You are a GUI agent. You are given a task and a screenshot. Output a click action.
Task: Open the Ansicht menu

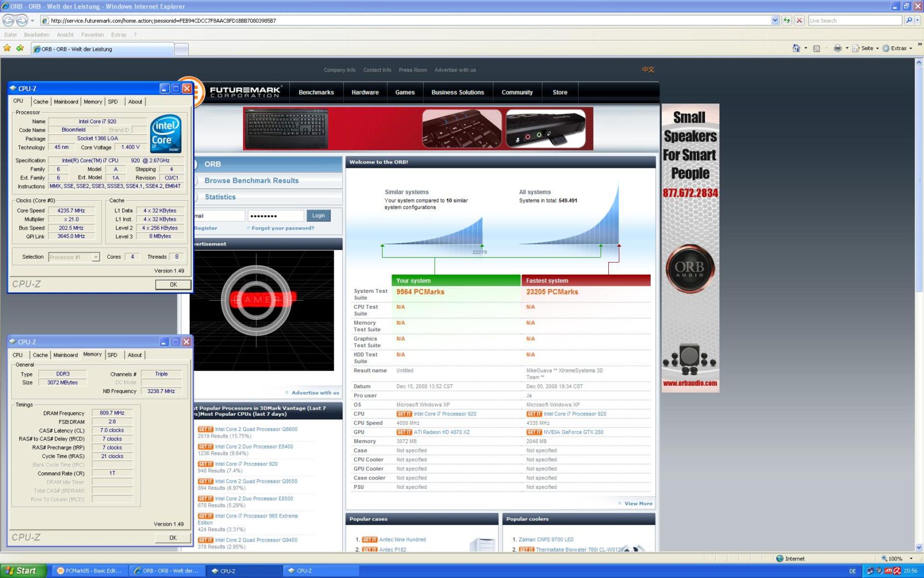(x=65, y=35)
